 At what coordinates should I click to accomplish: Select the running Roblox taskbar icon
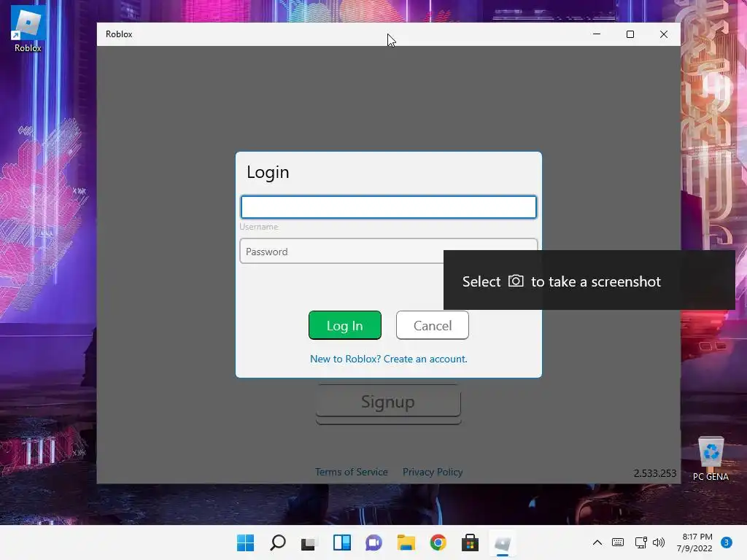point(502,542)
